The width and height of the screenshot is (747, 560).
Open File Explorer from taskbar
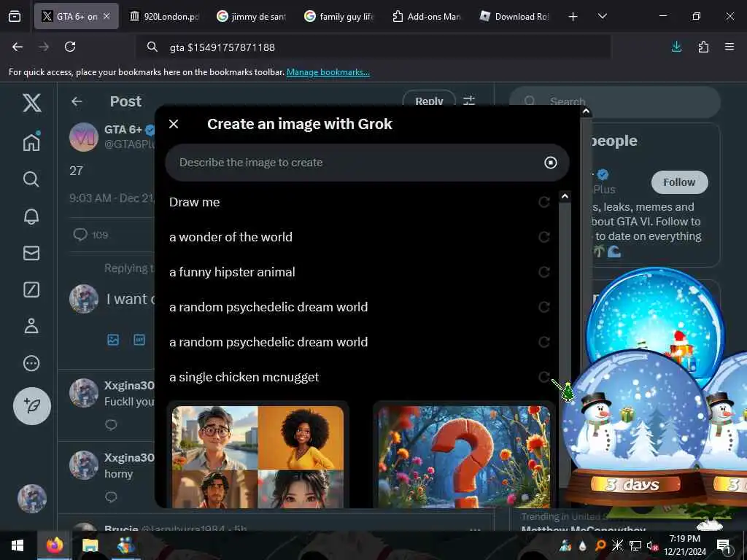(x=90, y=545)
